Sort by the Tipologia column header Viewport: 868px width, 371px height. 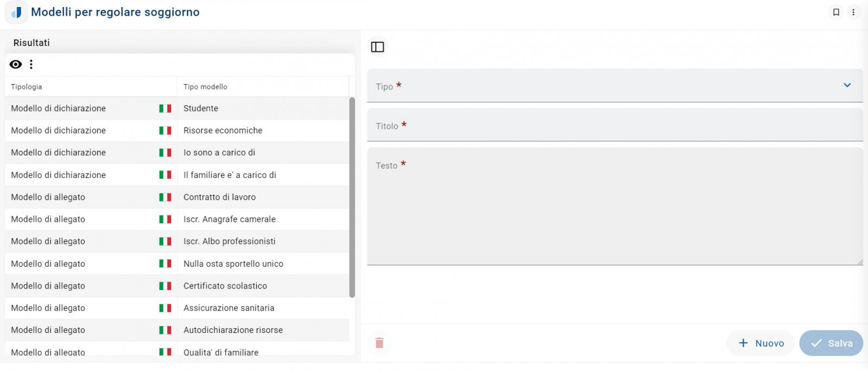pyautogui.click(x=27, y=87)
